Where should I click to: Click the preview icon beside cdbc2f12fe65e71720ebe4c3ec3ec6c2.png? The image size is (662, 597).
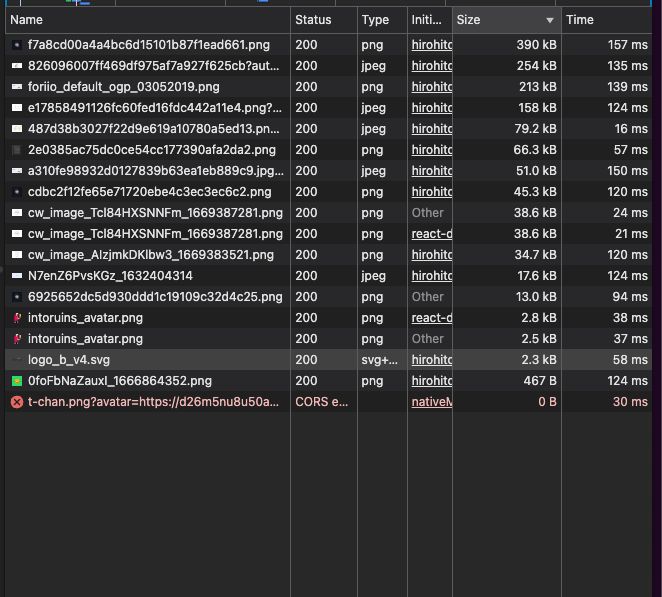(x=16, y=192)
